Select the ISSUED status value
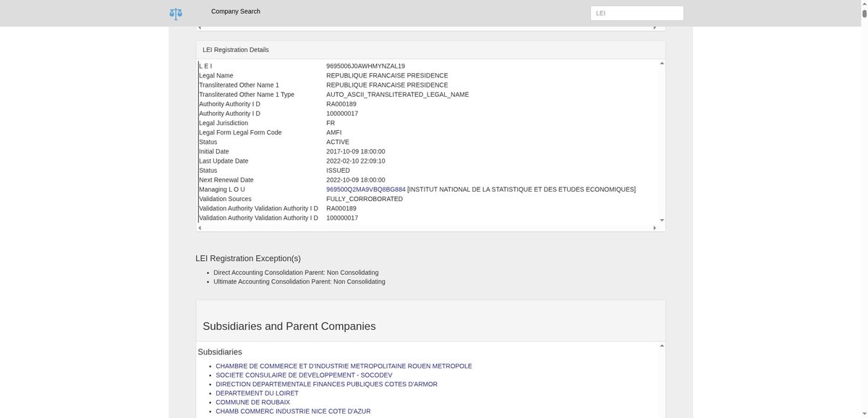 [x=338, y=171]
